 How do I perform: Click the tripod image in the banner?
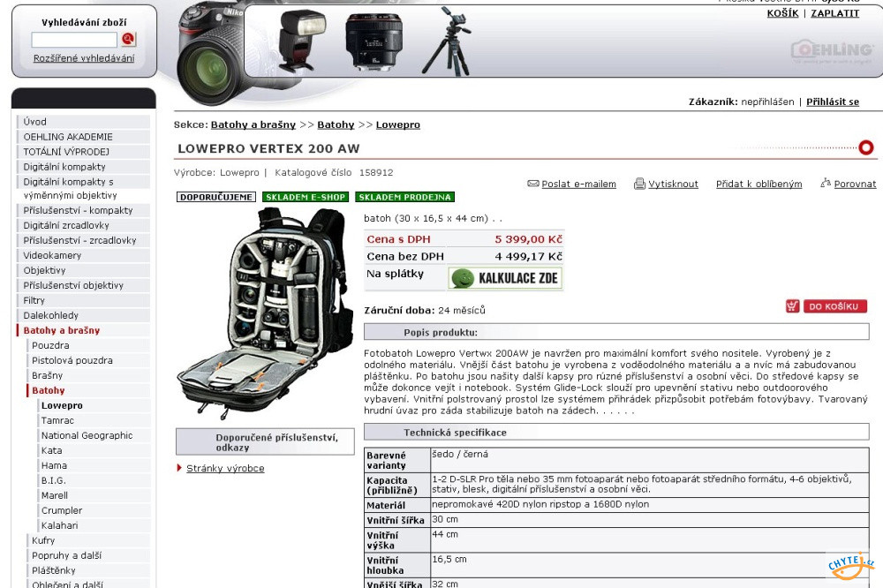click(x=446, y=41)
